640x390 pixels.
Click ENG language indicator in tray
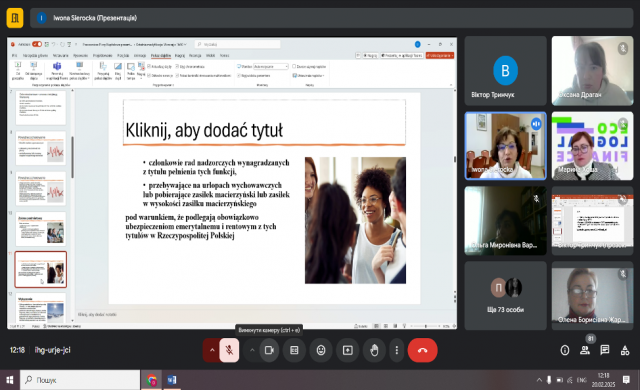click(581, 380)
